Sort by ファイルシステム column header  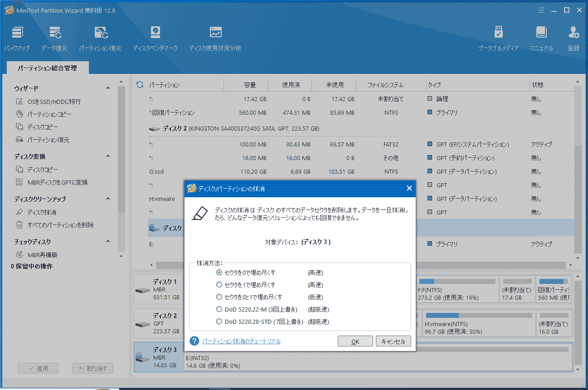click(391, 85)
